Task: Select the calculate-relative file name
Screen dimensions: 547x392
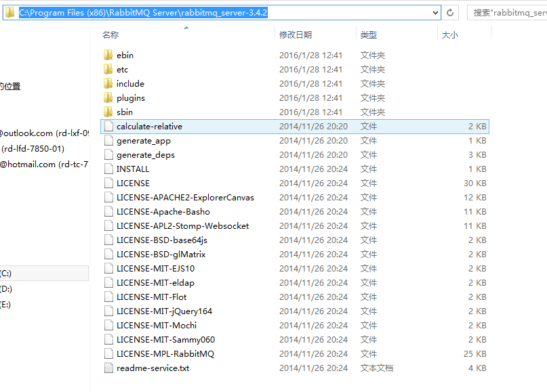Action: click(149, 126)
